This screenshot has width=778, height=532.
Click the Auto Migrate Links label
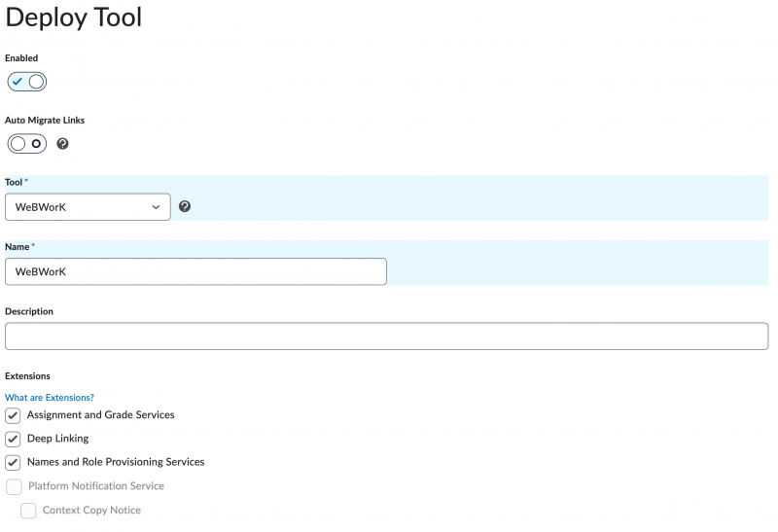point(45,120)
